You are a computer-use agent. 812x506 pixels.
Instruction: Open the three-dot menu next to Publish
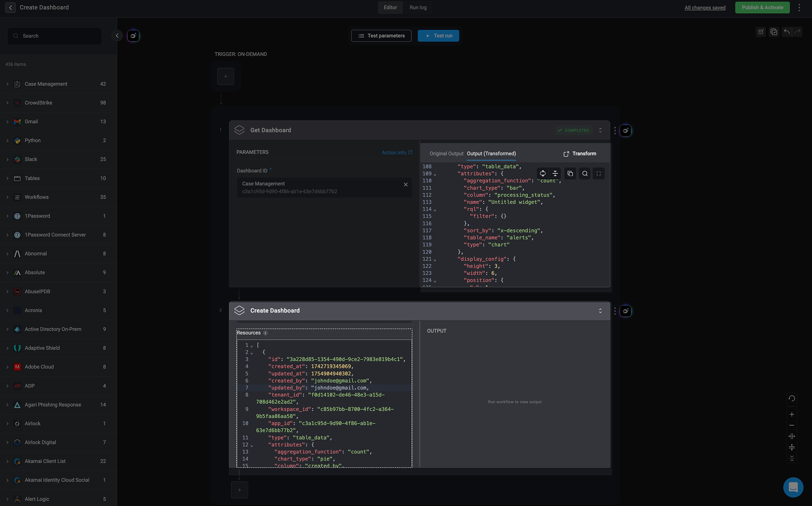(x=799, y=8)
